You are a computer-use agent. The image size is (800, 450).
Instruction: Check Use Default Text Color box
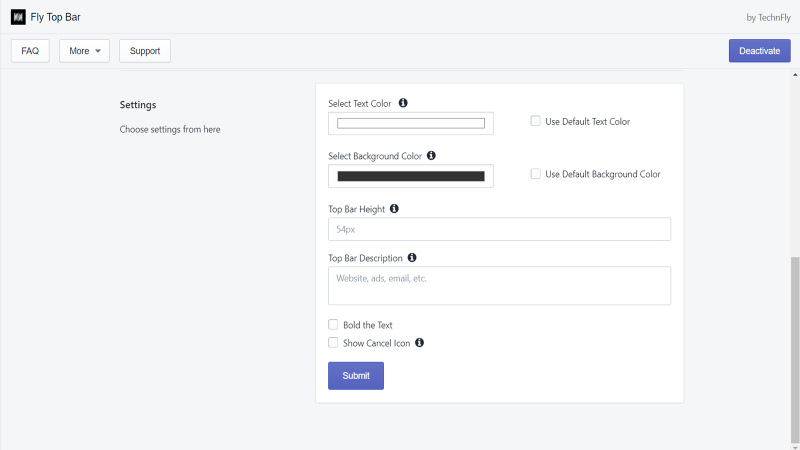(x=535, y=121)
